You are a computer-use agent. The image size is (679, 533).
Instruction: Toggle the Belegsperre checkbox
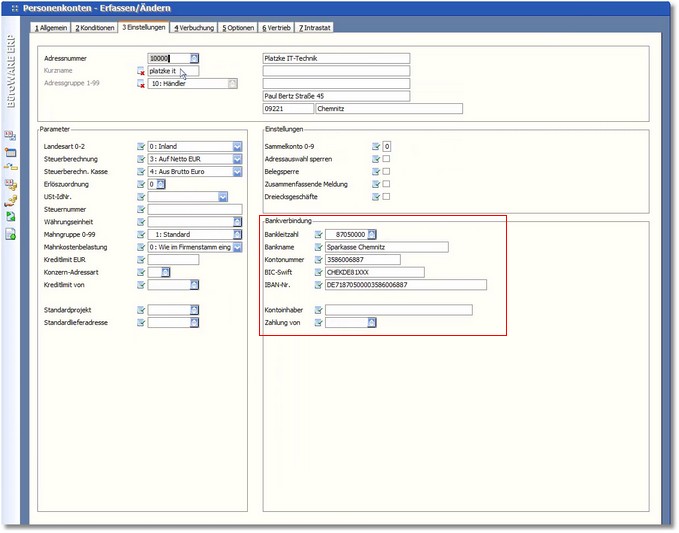click(386, 172)
